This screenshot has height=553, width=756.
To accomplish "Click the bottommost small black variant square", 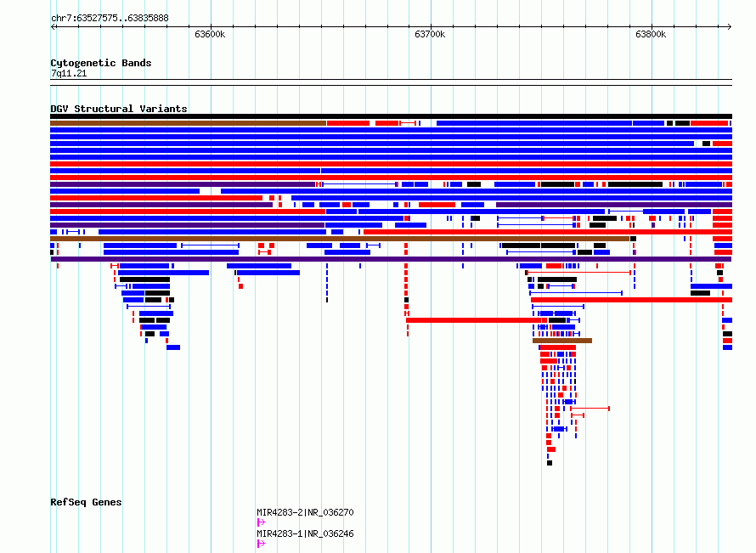I will coord(550,463).
